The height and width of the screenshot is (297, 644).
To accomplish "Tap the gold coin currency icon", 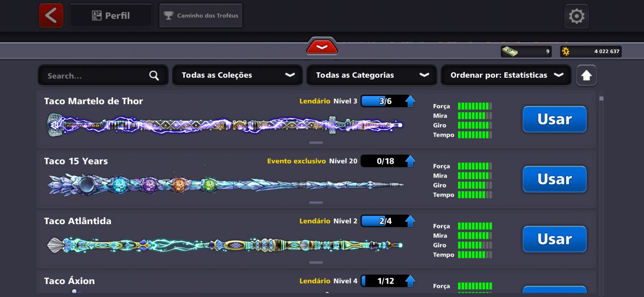I will 566,51.
